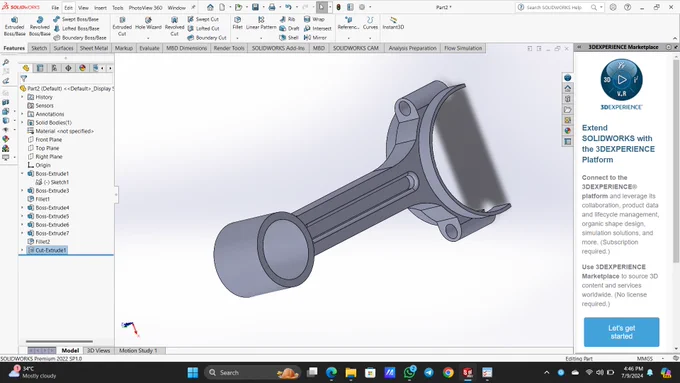Open the Hole Wizard tool

pos(148,23)
